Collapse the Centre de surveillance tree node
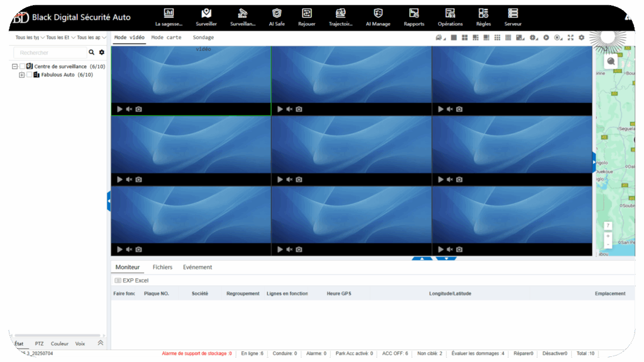Image resolution: width=644 pixels, height=362 pixels. click(x=14, y=66)
